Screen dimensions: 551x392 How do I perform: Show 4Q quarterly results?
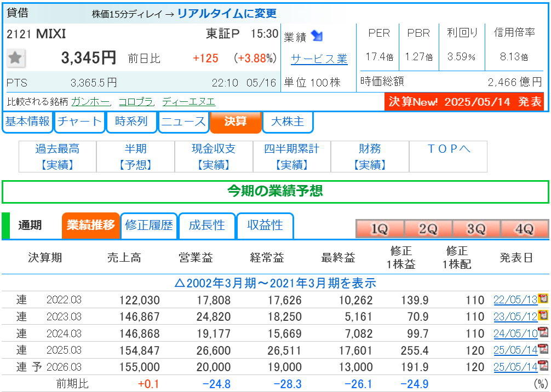point(525,229)
